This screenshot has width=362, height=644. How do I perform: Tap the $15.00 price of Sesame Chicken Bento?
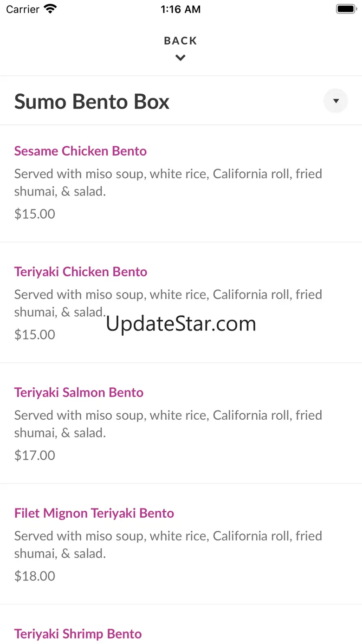(x=35, y=214)
